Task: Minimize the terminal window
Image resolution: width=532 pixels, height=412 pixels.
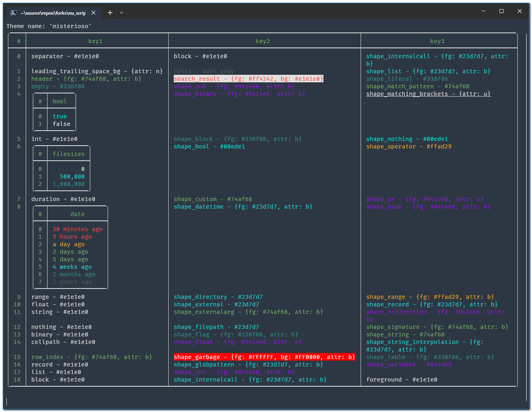Action: [x=483, y=11]
